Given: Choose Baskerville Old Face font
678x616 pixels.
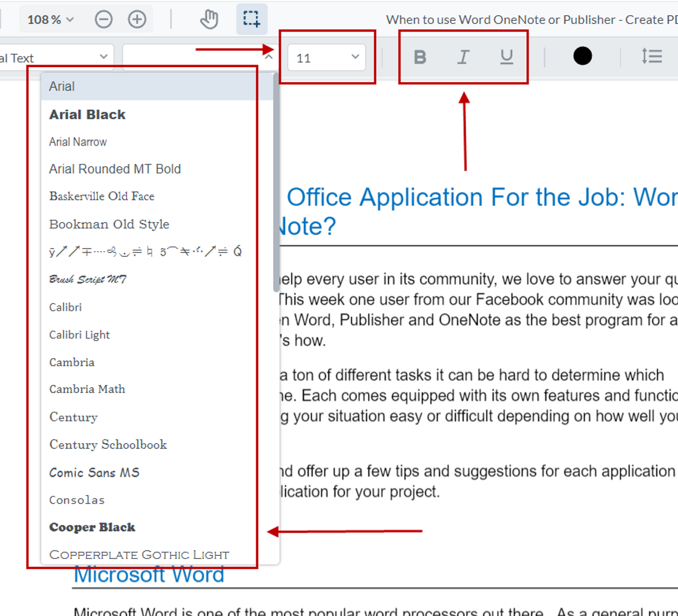Looking at the screenshot, I should point(157,197).
